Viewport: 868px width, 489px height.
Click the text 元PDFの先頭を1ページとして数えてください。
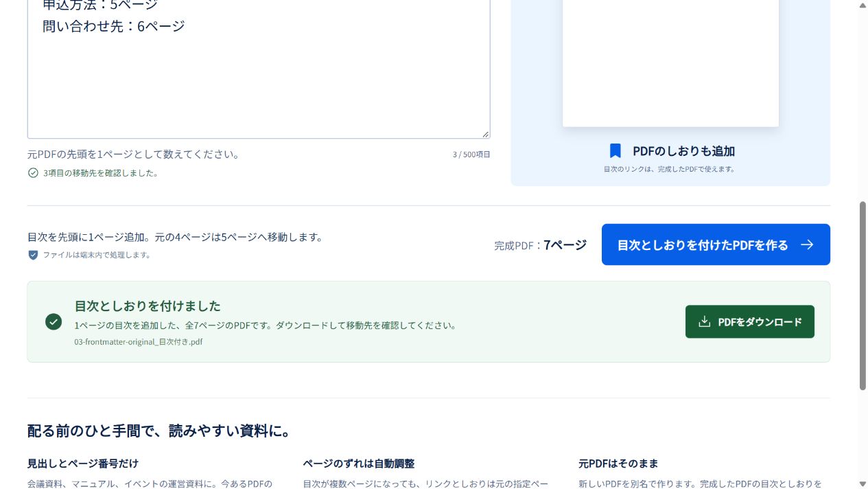click(x=134, y=155)
